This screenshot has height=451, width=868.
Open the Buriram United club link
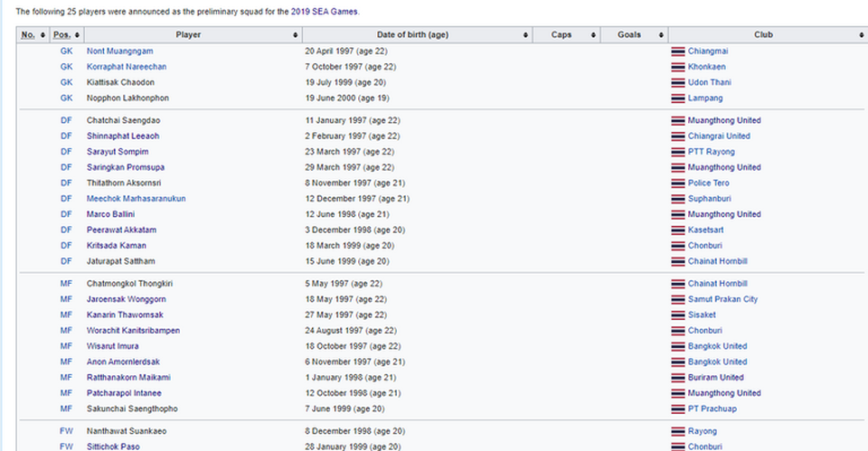716,378
